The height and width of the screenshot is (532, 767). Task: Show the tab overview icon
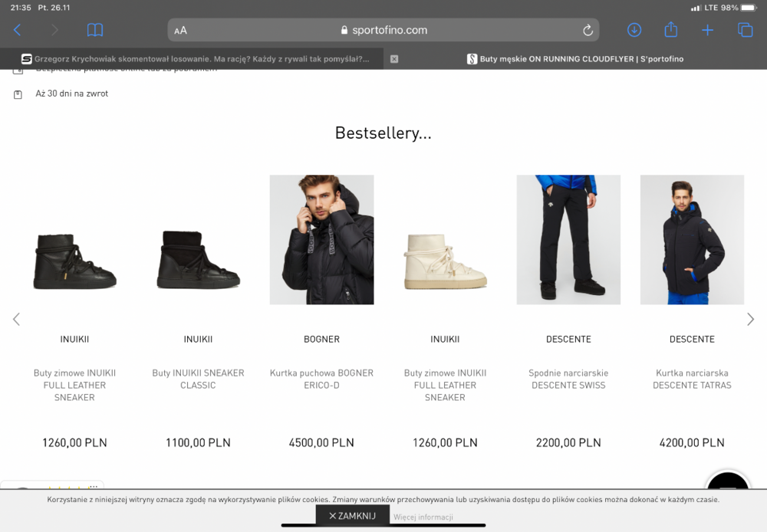tap(745, 31)
